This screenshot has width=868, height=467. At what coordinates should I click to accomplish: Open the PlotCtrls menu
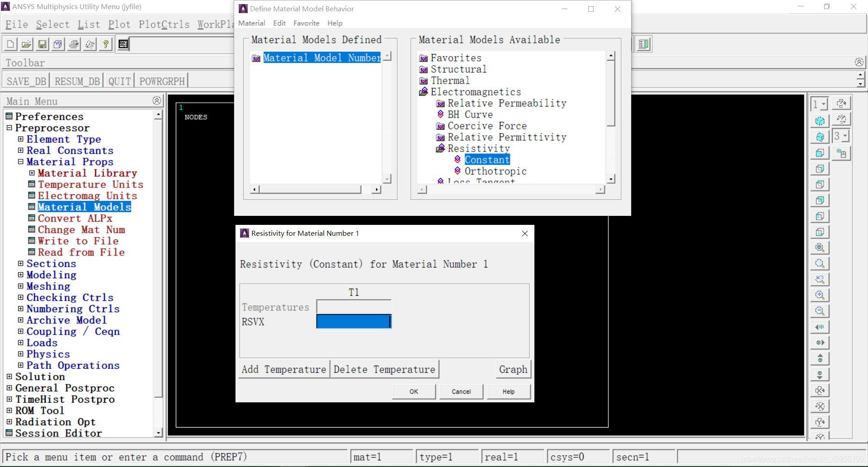pyautogui.click(x=164, y=24)
